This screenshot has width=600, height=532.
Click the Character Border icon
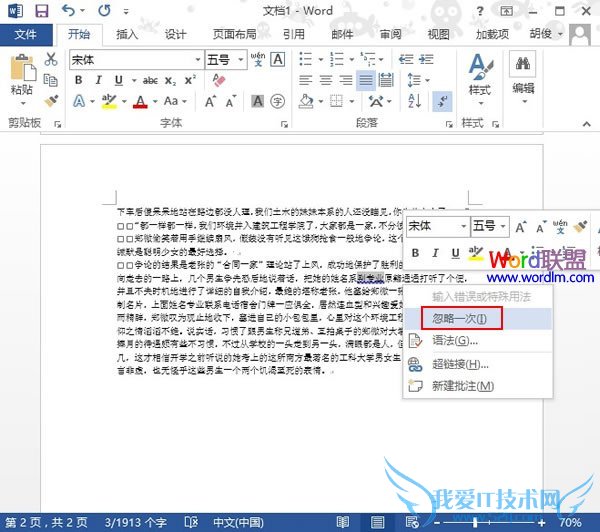tap(278, 60)
